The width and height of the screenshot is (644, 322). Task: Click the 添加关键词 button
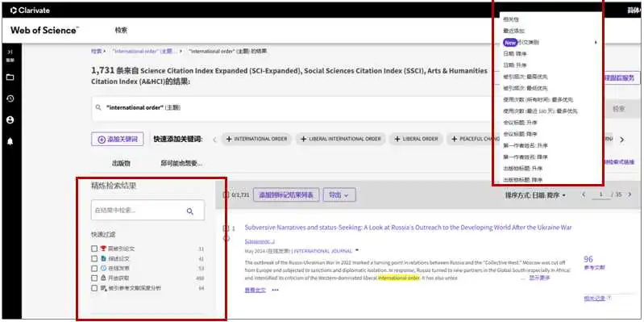pyautogui.click(x=117, y=140)
